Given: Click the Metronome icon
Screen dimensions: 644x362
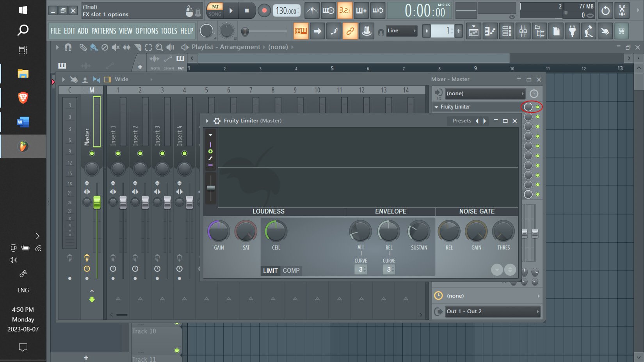Looking at the screenshot, I should click(x=312, y=11).
